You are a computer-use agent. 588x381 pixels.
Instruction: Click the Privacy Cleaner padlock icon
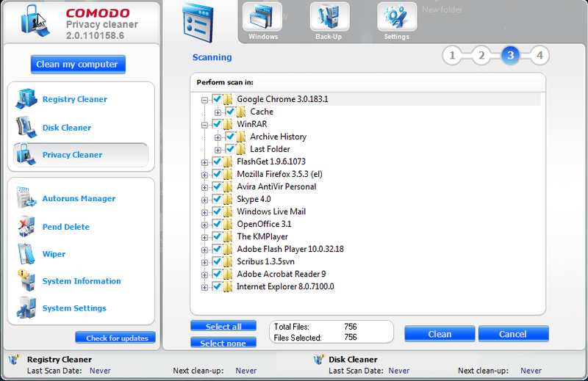(x=26, y=154)
